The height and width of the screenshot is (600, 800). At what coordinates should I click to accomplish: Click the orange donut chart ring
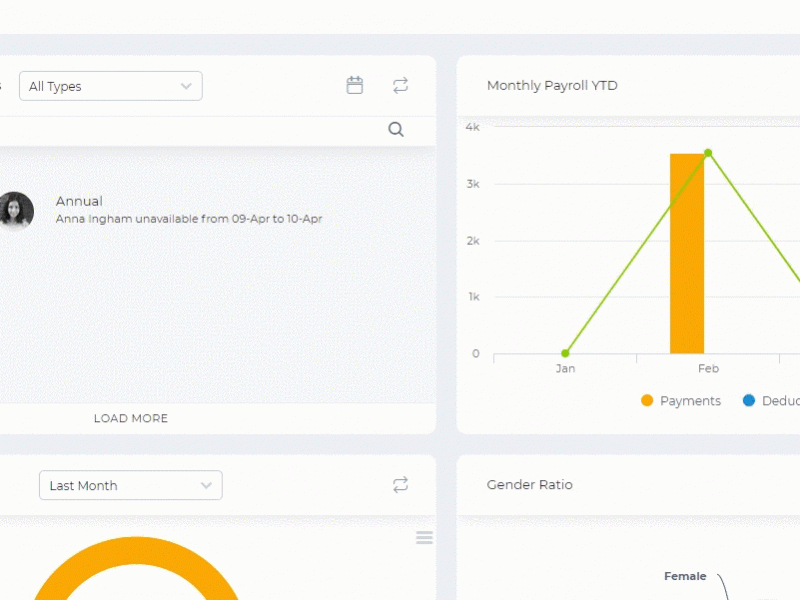pyautogui.click(x=136, y=550)
